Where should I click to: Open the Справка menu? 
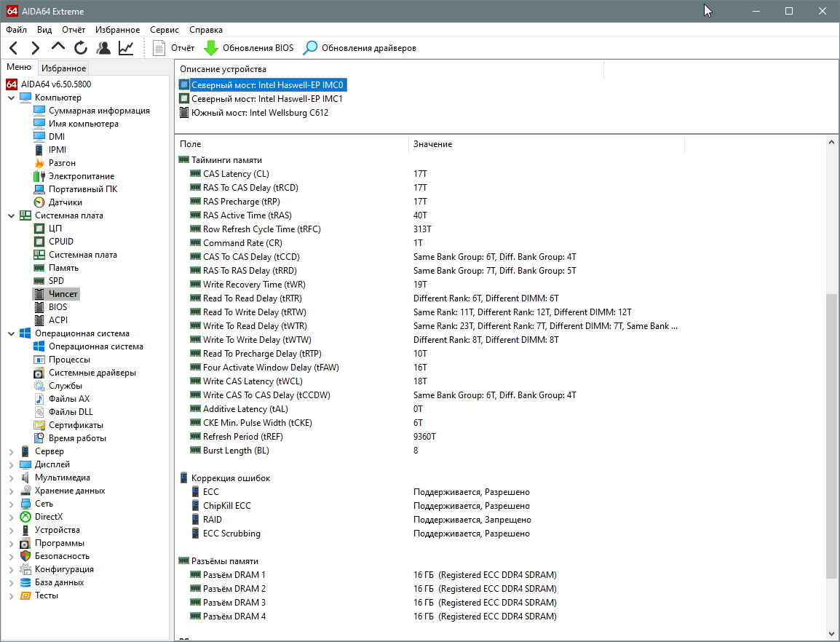point(206,30)
